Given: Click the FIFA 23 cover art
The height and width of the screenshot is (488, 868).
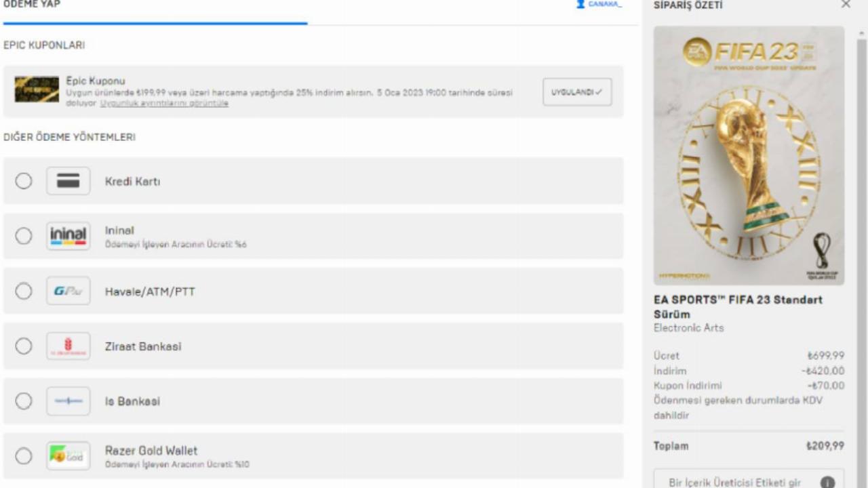Looking at the screenshot, I should coord(749,155).
